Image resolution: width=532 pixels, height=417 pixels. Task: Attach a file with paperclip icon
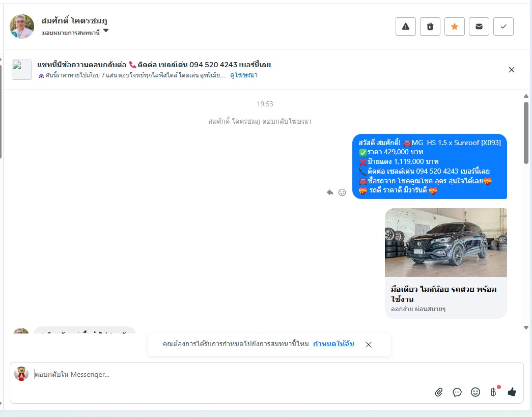pos(439,393)
